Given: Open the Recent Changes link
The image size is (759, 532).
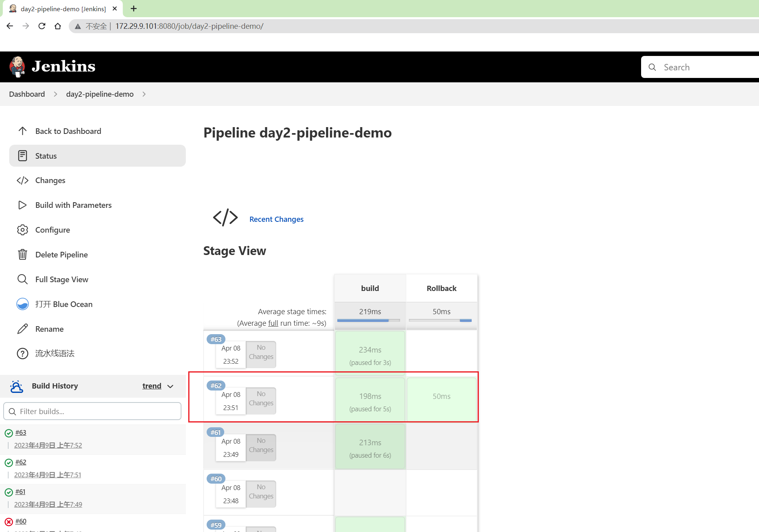Looking at the screenshot, I should (x=277, y=219).
